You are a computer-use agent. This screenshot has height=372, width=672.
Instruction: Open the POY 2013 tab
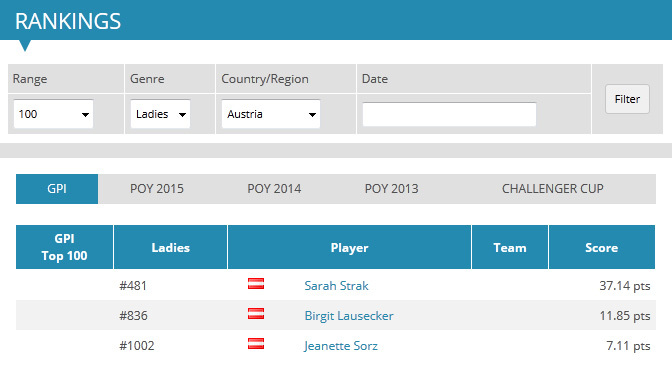(391, 189)
